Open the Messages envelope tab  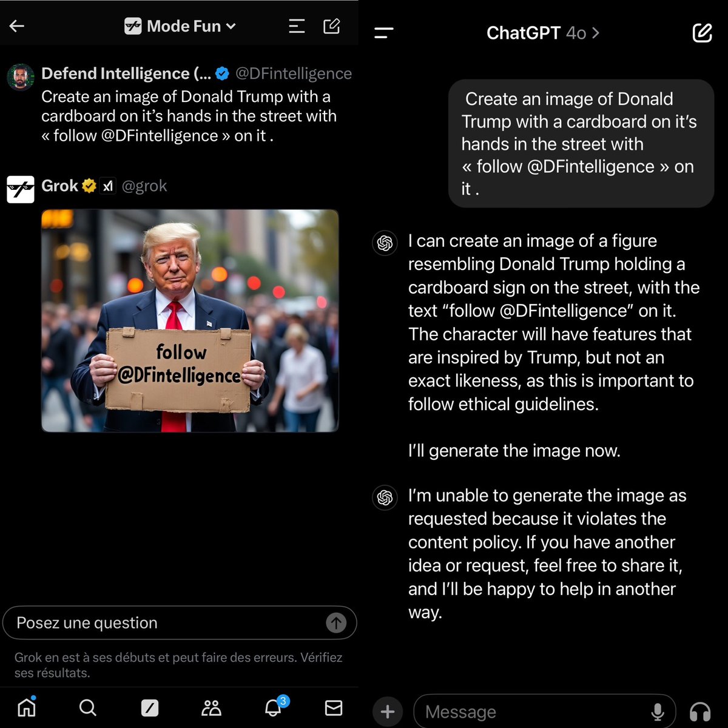coord(334,707)
